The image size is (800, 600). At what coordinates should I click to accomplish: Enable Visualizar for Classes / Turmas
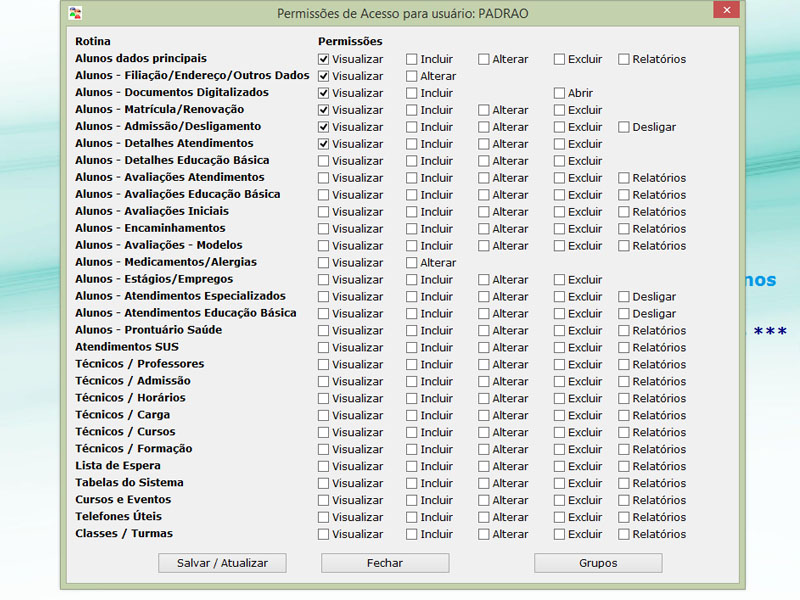[x=324, y=534]
